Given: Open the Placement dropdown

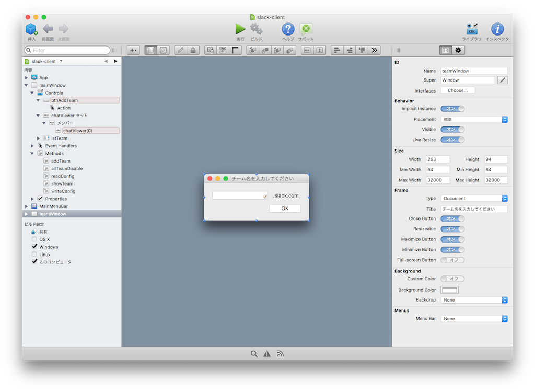Looking at the screenshot, I should coord(474,120).
